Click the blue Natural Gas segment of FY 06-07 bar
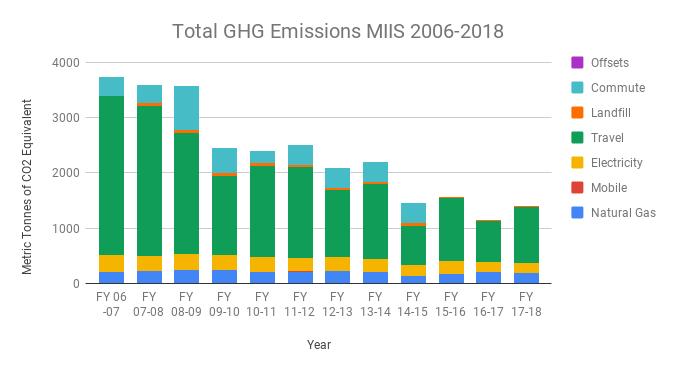The height and width of the screenshot is (371, 675). pos(111,278)
